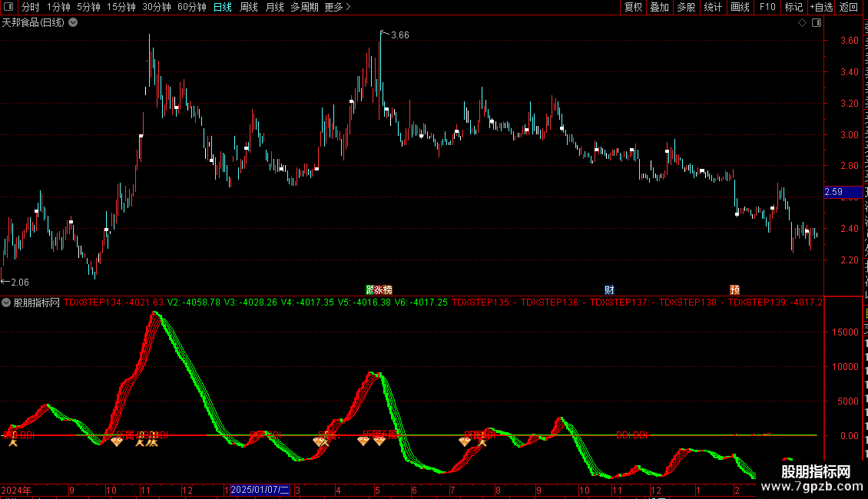Click the 复权 button

tap(633, 7)
